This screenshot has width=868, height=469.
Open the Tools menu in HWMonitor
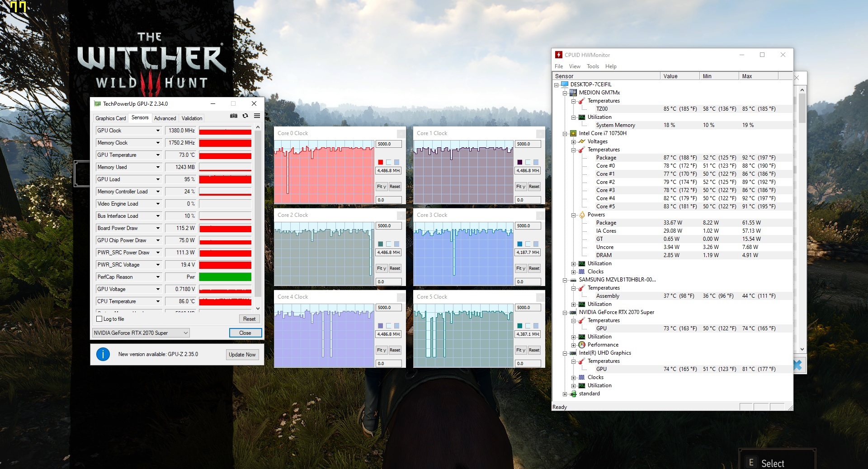[593, 66]
